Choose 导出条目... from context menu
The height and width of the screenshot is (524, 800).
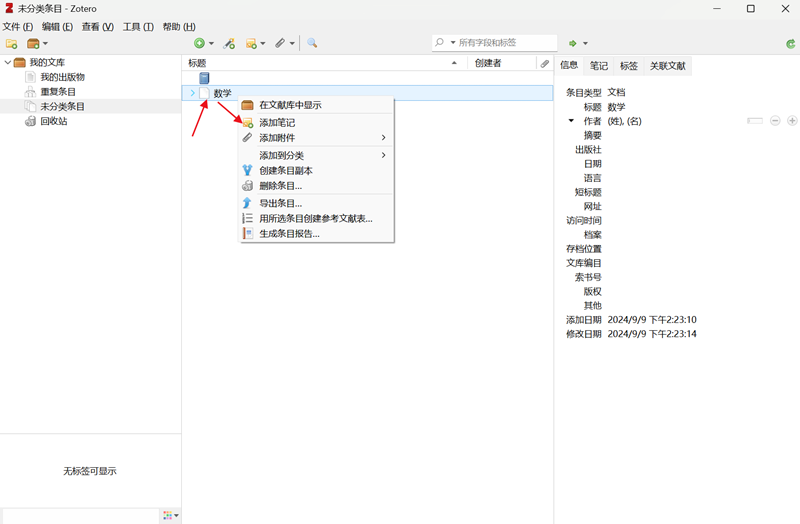[x=316, y=203]
